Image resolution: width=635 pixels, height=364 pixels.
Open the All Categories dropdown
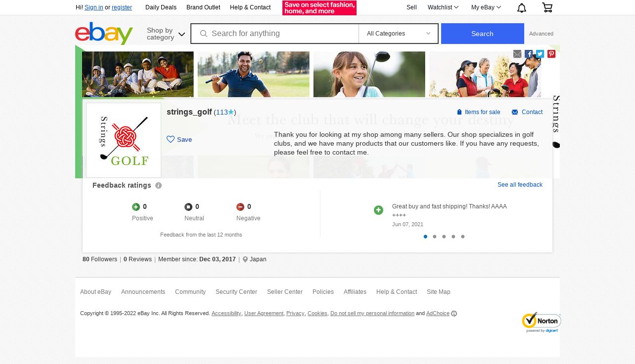point(398,34)
